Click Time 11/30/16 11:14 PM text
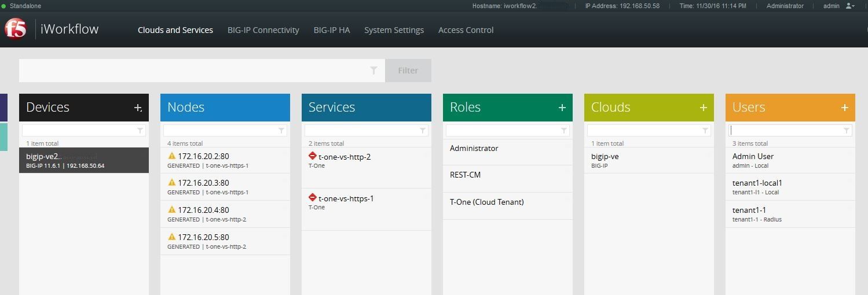Image resolution: width=868 pixels, height=295 pixels. (713, 6)
